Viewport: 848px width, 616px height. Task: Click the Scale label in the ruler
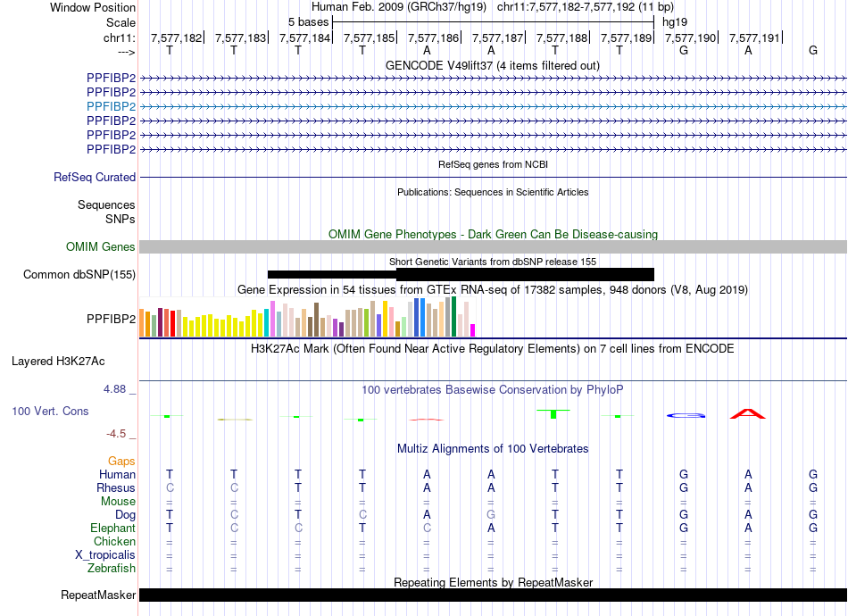121,22
